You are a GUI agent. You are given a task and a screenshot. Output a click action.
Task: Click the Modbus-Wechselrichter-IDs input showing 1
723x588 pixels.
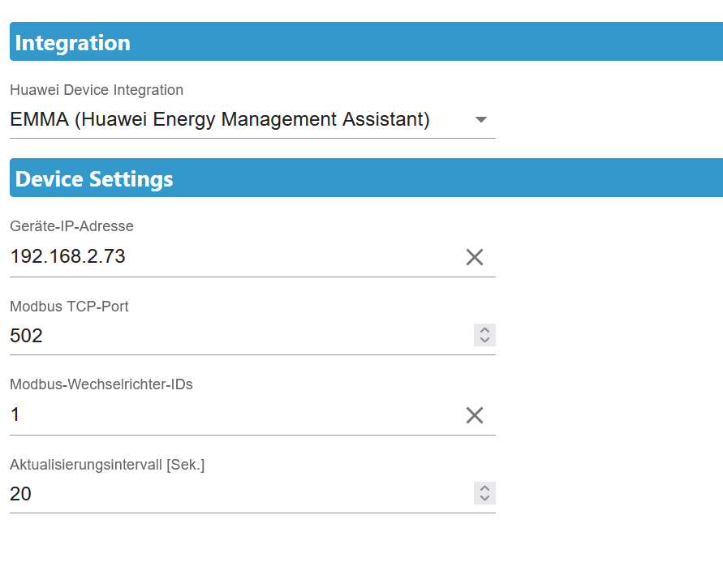coord(227,415)
